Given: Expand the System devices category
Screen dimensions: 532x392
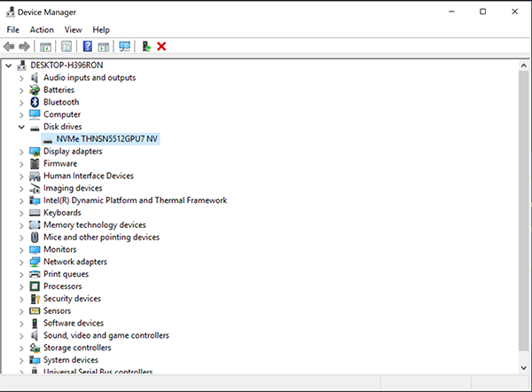Looking at the screenshot, I should [21, 361].
